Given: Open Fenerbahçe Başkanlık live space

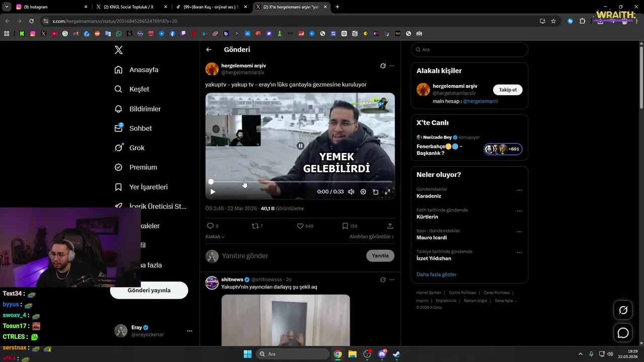Looking at the screenshot, I should [439, 149].
